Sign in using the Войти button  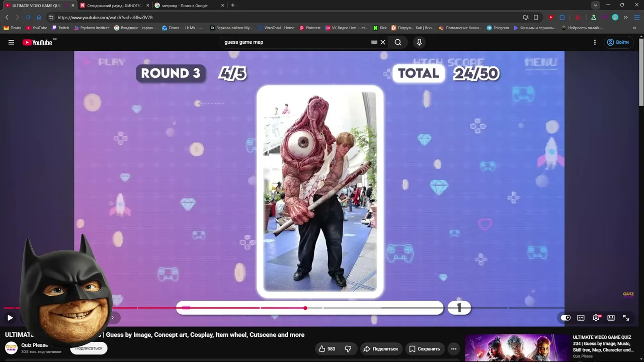pos(618,42)
